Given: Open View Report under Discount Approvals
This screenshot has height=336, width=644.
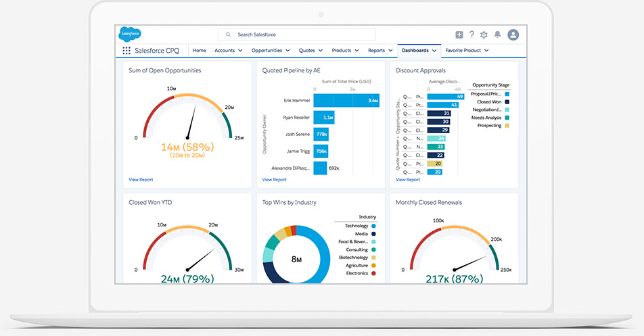Looking at the screenshot, I should (x=408, y=180).
